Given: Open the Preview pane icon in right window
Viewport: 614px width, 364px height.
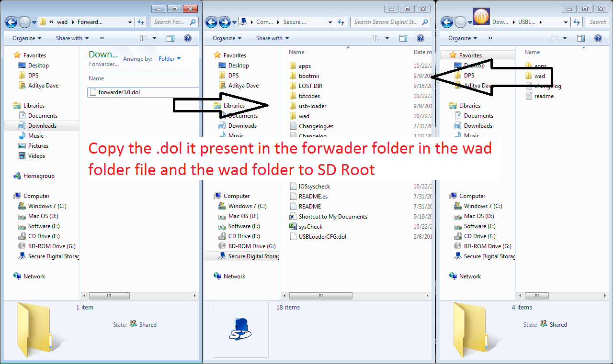Looking at the screenshot, I should click(581, 38).
